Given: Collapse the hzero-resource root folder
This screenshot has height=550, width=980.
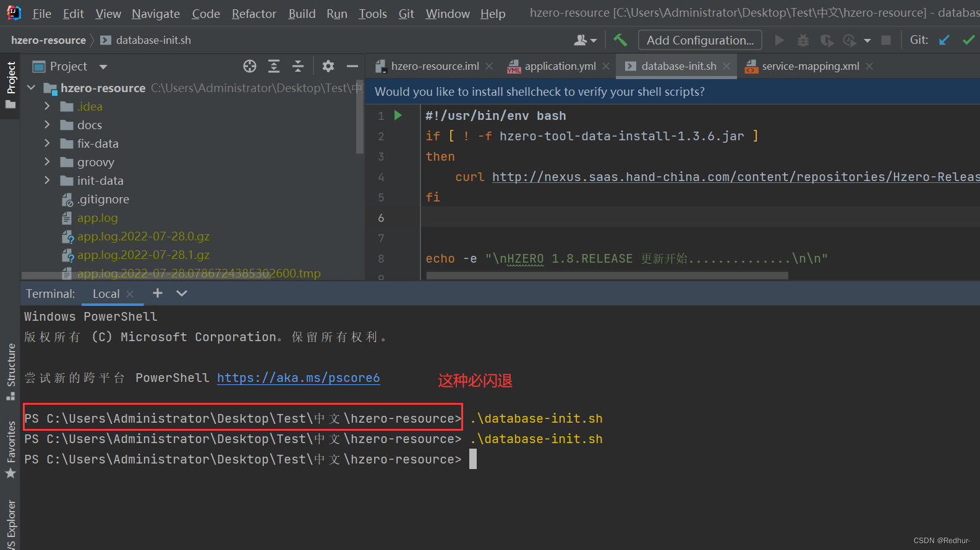Looking at the screenshot, I should pyautogui.click(x=31, y=88).
